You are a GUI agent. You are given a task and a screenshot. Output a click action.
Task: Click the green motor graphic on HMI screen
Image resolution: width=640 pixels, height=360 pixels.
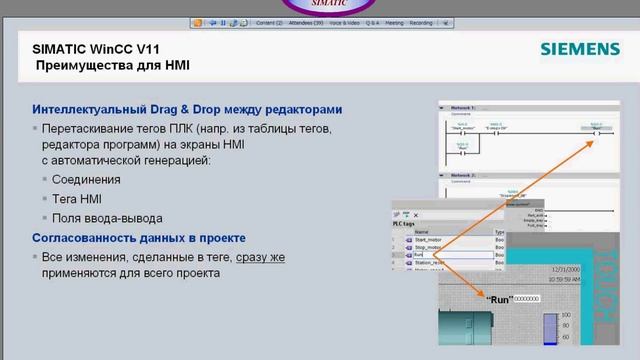point(465,328)
